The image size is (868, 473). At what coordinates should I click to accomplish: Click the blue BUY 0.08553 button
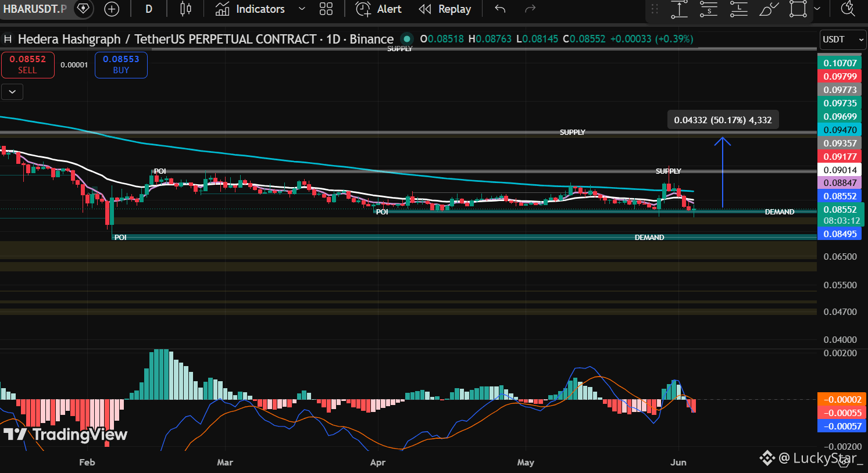121,64
